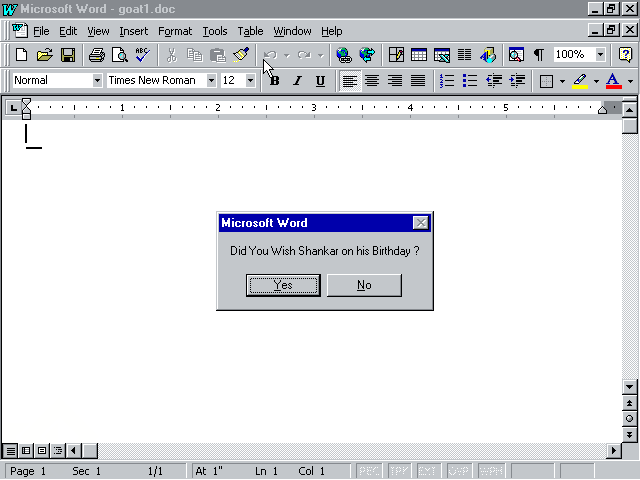The width and height of the screenshot is (640, 480).
Task: Toggle bold formatting
Action: [275, 81]
